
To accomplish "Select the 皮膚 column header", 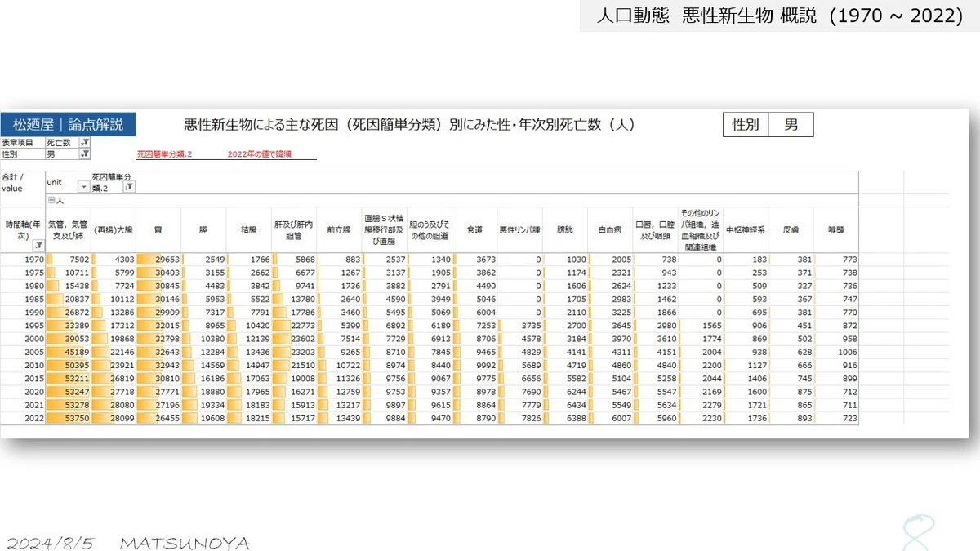I will (791, 231).
